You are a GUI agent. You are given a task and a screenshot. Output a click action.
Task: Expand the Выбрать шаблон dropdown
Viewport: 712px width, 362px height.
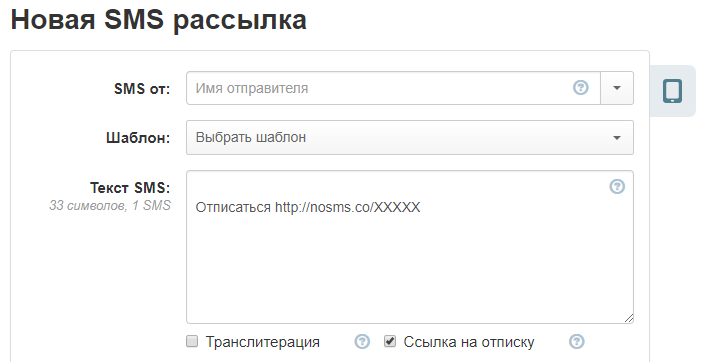tap(410, 137)
